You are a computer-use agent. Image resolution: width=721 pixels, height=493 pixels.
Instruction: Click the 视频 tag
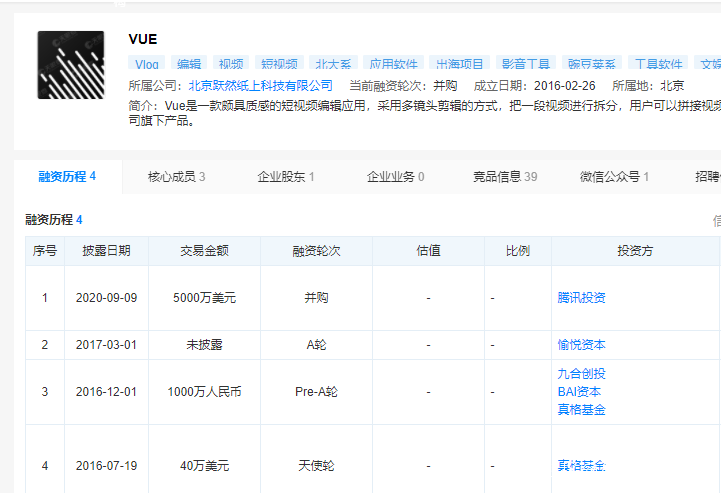click(231, 63)
